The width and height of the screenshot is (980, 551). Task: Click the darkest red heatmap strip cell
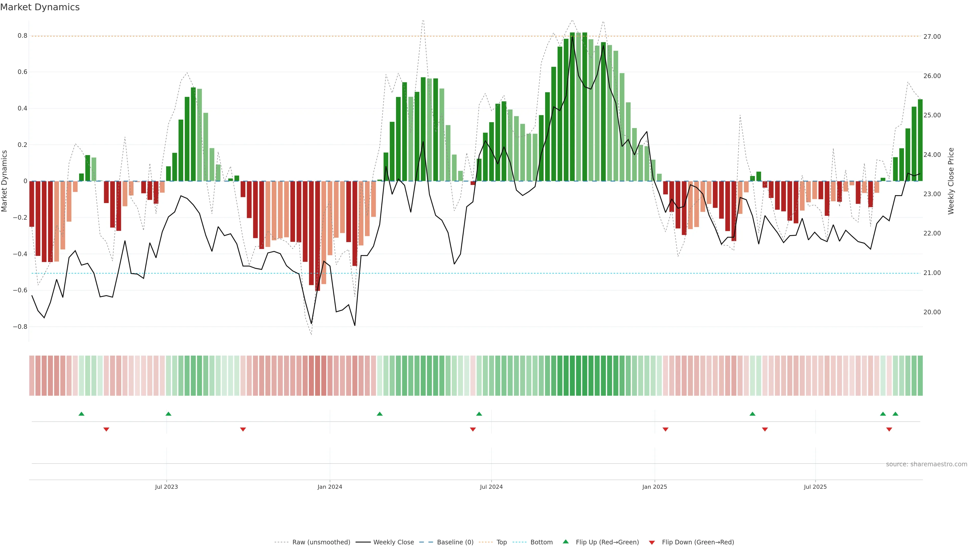(317, 375)
